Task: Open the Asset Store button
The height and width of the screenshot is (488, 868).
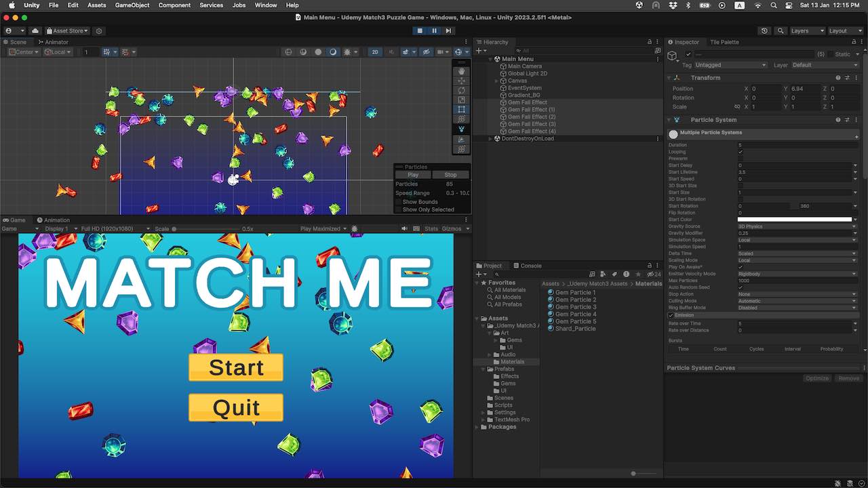Action: pos(67,31)
